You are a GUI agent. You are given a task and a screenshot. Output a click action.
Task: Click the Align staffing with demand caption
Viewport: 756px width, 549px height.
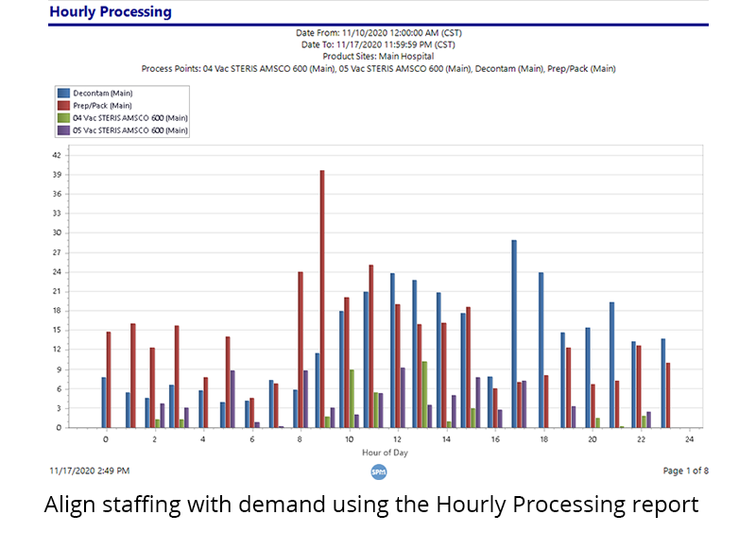pyautogui.click(x=371, y=506)
